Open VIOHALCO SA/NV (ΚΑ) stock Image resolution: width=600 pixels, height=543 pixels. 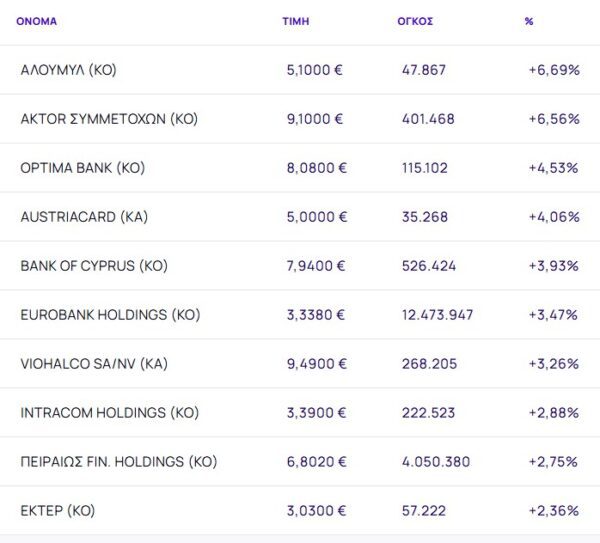[93, 364]
